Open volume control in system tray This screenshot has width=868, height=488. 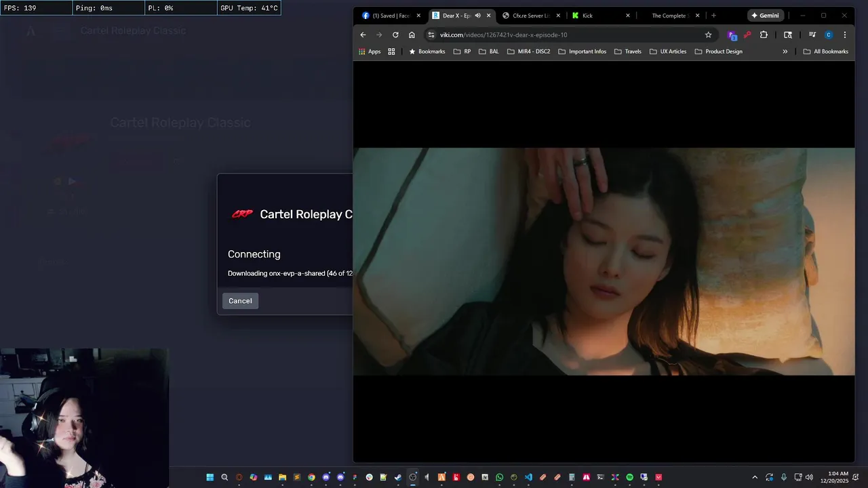coord(809,477)
